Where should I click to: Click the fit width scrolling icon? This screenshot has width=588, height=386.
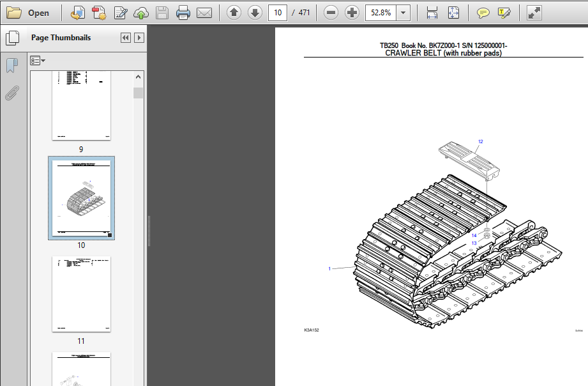(432, 13)
